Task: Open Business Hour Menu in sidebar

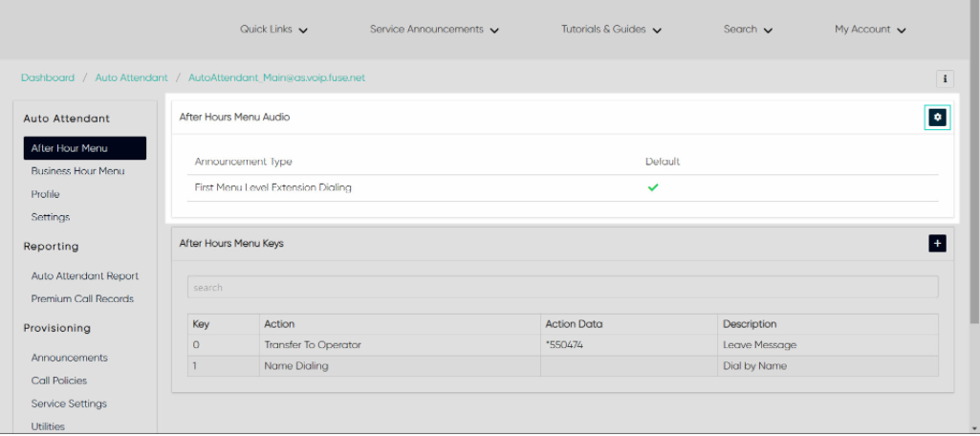Action: point(77,171)
